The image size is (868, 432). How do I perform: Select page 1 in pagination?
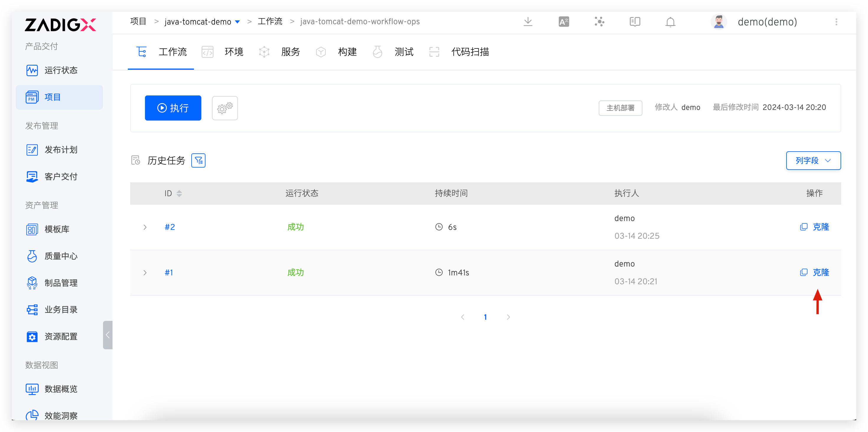(x=485, y=317)
